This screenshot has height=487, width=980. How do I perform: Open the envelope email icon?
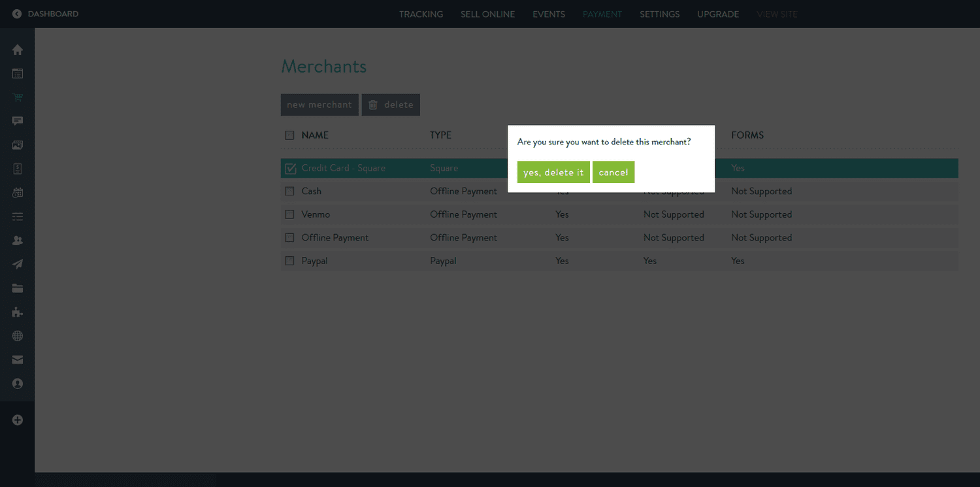click(x=17, y=360)
